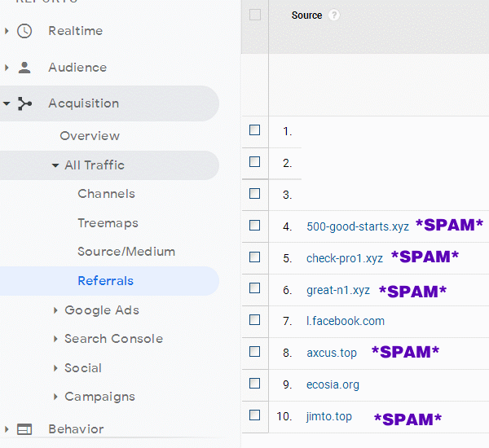
Task: Go to the Treemaps report
Action: pos(108,223)
